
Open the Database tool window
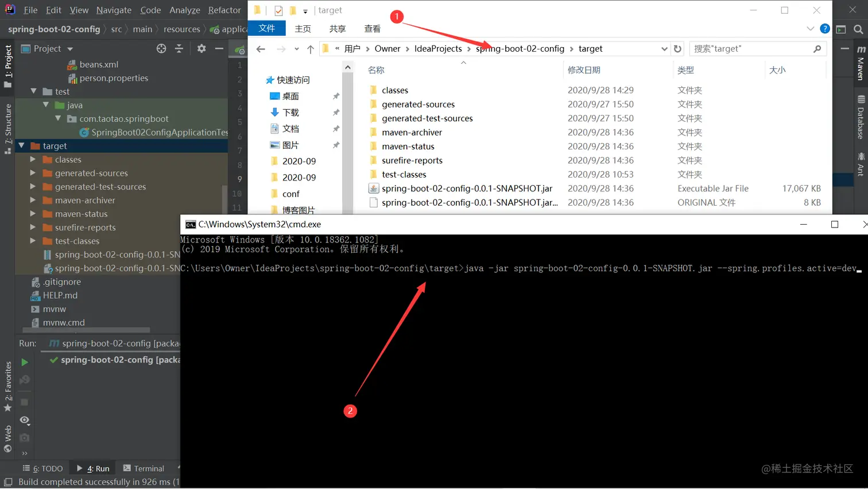click(x=861, y=117)
